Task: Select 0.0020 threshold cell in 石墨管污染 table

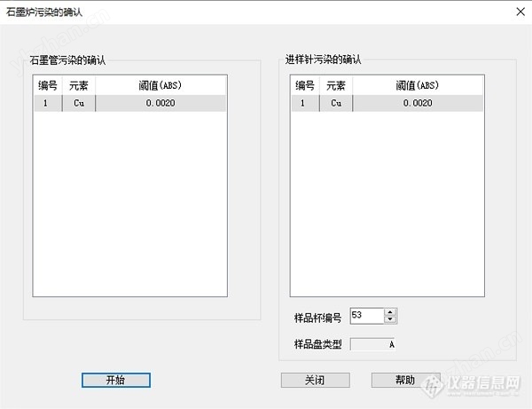Action: coord(160,103)
